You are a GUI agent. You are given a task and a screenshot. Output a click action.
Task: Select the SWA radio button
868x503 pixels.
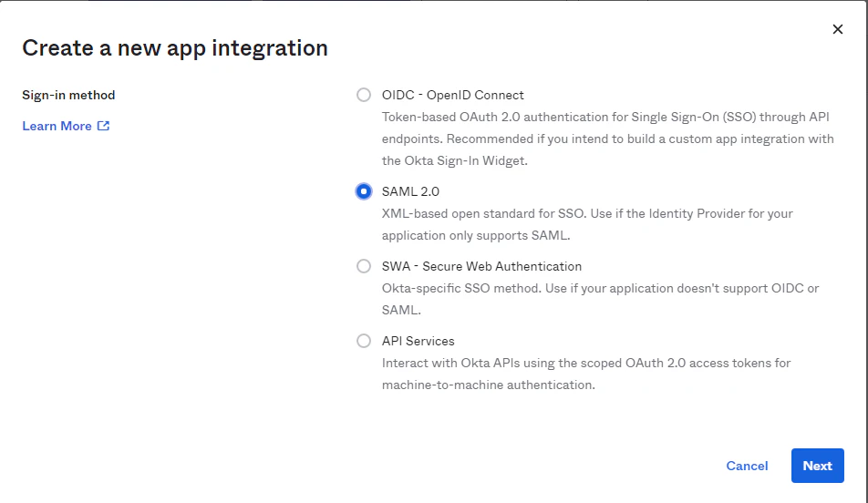point(364,266)
